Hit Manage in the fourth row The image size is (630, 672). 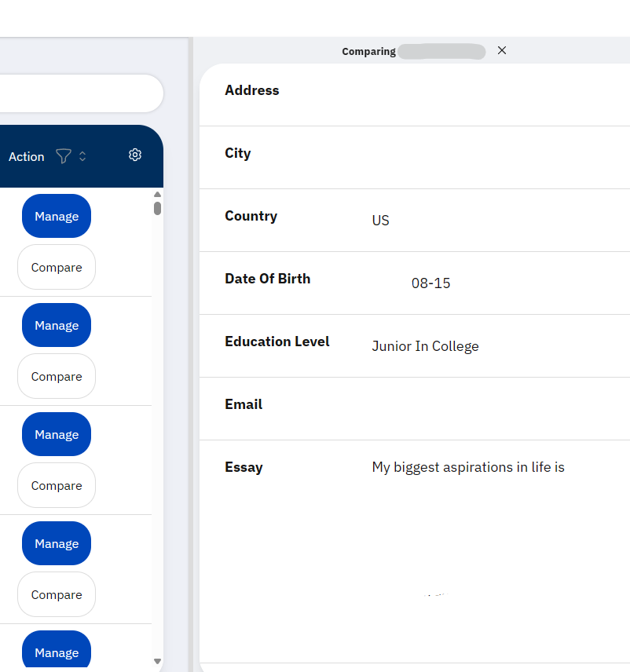(x=57, y=544)
